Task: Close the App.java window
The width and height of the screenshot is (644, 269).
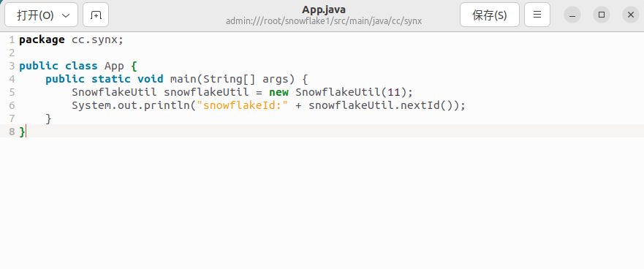Action: tap(631, 15)
